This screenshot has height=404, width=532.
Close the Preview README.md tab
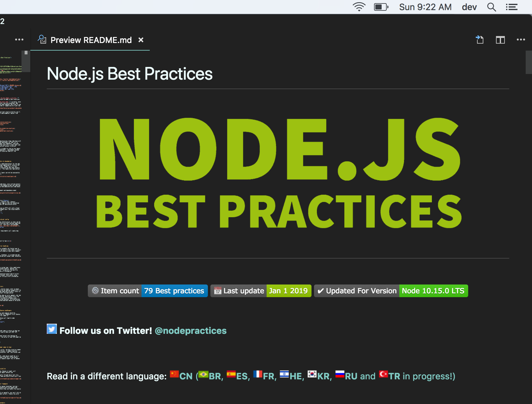click(141, 40)
